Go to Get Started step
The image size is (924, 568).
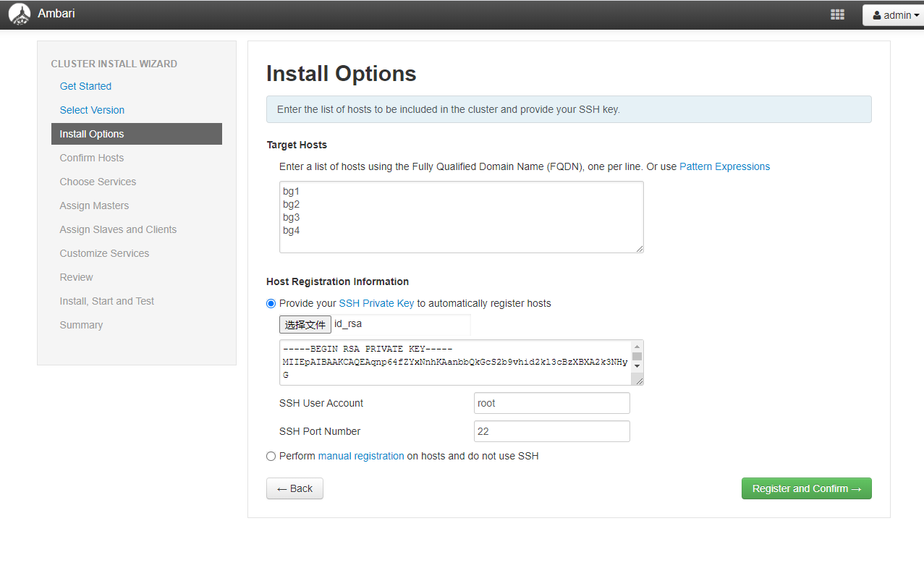(x=85, y=86)
